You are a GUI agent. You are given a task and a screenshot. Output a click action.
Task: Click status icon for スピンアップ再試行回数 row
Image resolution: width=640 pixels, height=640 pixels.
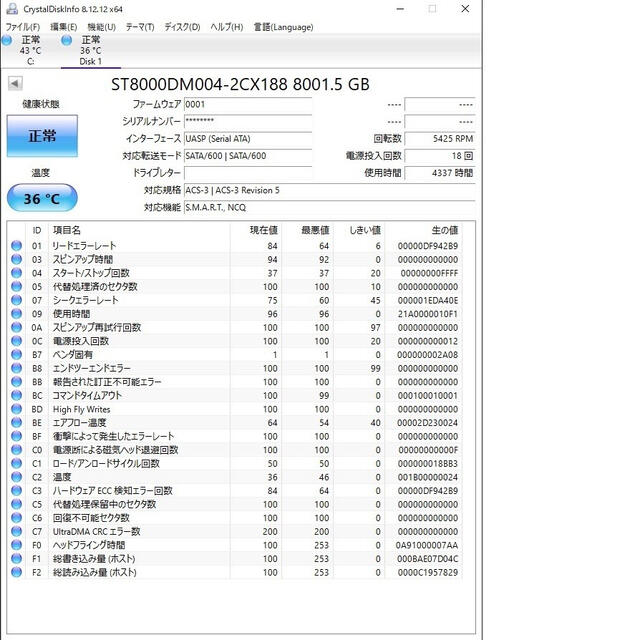coord(16,327)
